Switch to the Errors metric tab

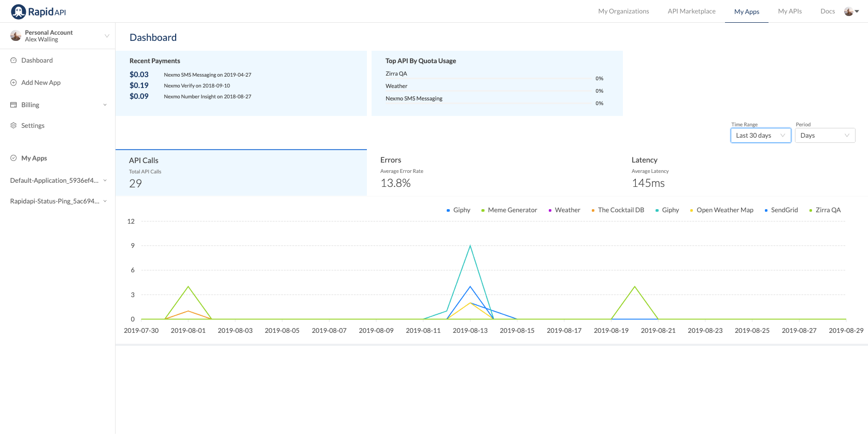[492, 173]
